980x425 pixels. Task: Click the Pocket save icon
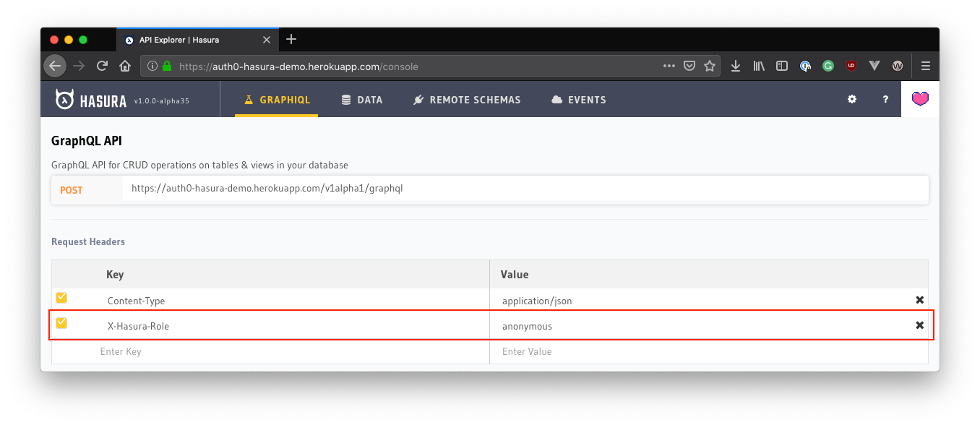coord(689,66)
